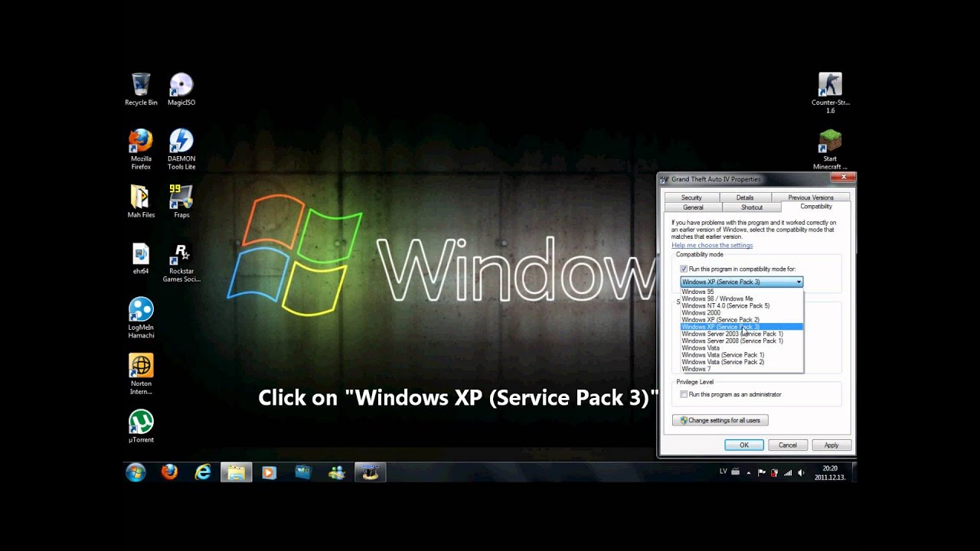This screenshot has width=980, height=551.
Task: Open Windows Media Player from the taskbar
Action: [x=269, y=473]
